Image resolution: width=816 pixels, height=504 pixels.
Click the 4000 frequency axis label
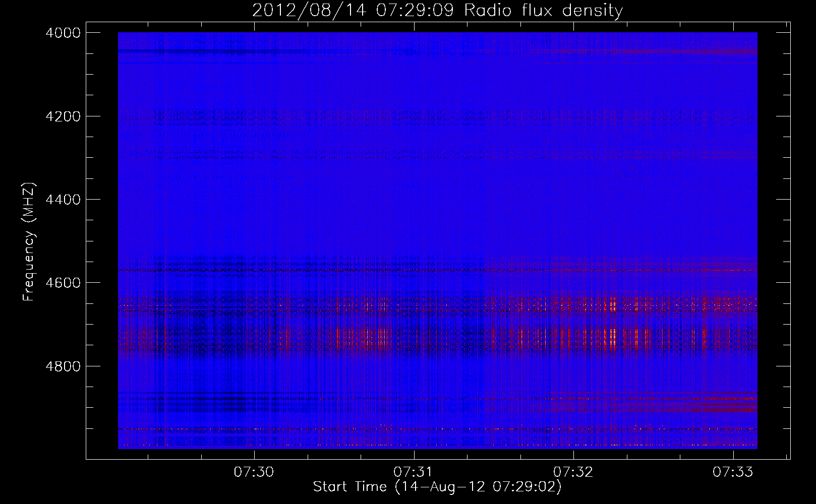pyautogui.click(x=63, y=33)
